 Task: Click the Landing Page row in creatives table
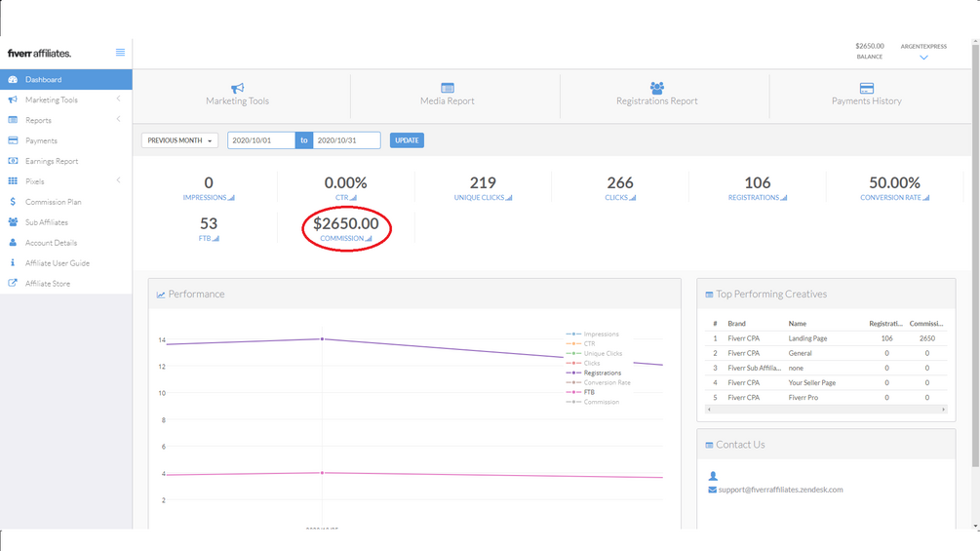pyautogui.click(x=826, y=338)
